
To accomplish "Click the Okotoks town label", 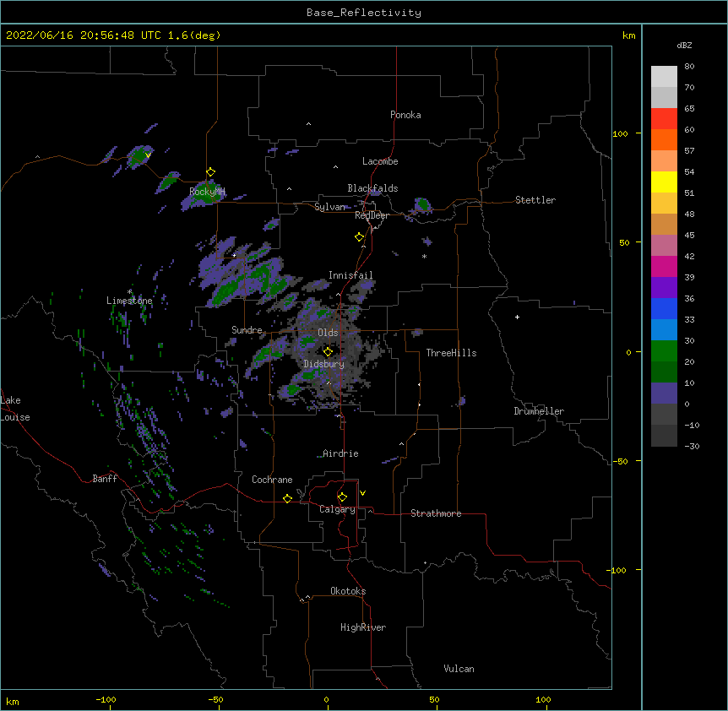I will click(x=348, y=591).
